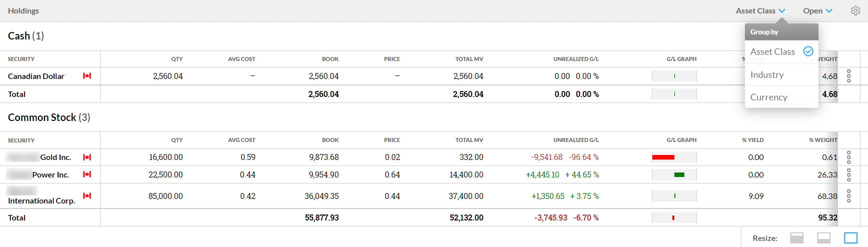The image size is (868, 247).
Task: Click the Canadian flag beside Gold Inc.
Action: [x=87, y=157]
